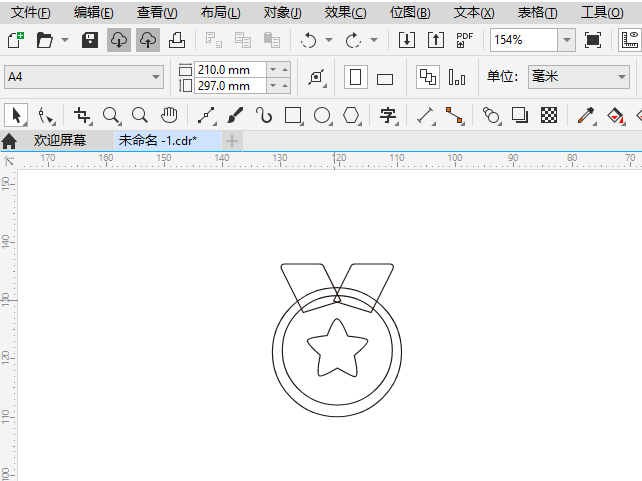Click the 154% zoom level field
The height and width of the screenshot is (481, 642).
[x=524, y=40]
